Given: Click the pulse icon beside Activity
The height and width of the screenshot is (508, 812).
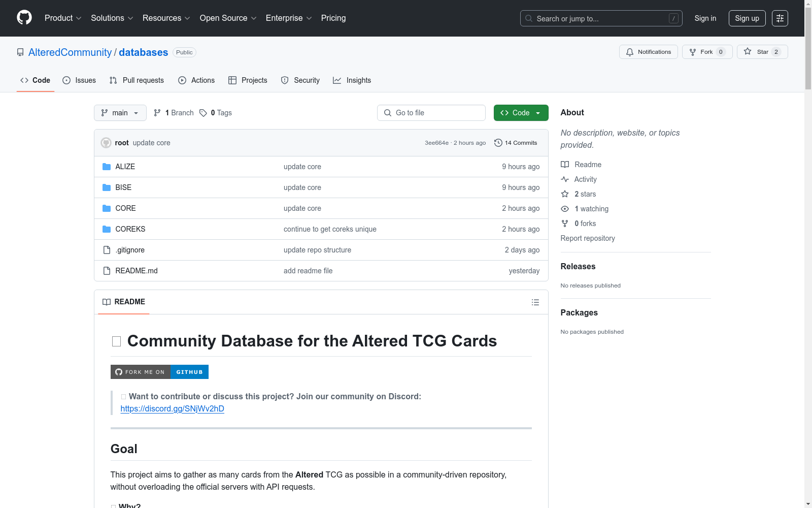Looking at the screenshot, I should pos(565,179).
